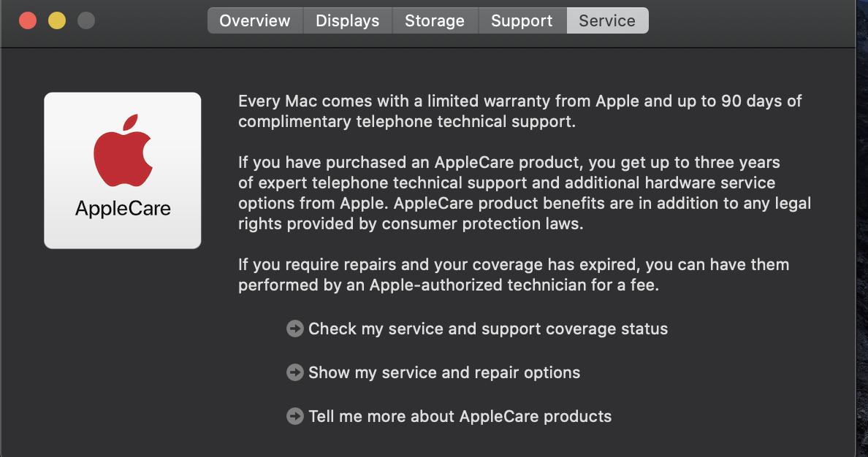
Task: Click the grayed-out zoom window button
Action: (x=86, y=20)
